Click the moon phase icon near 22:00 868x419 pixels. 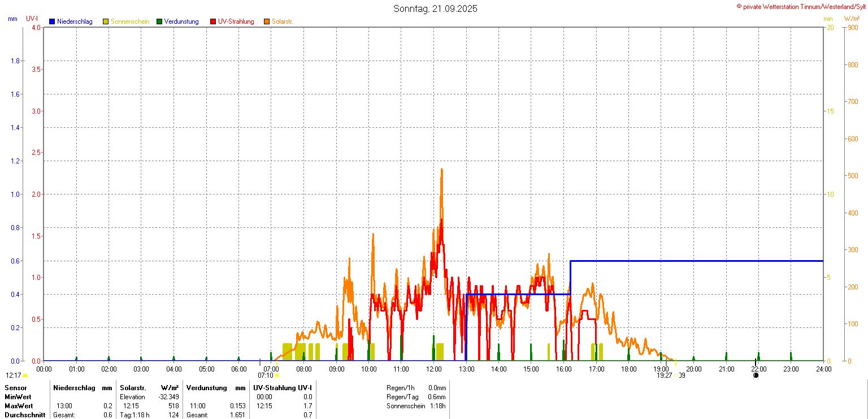[x=756, y=375]
